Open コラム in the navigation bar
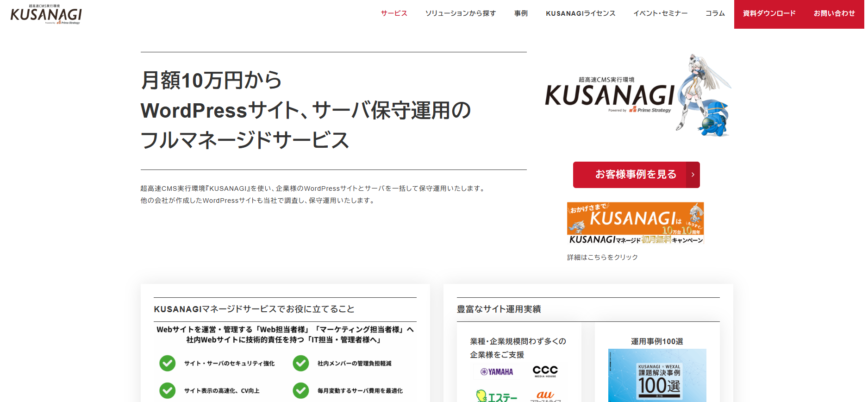 click(x=715, y=13)
